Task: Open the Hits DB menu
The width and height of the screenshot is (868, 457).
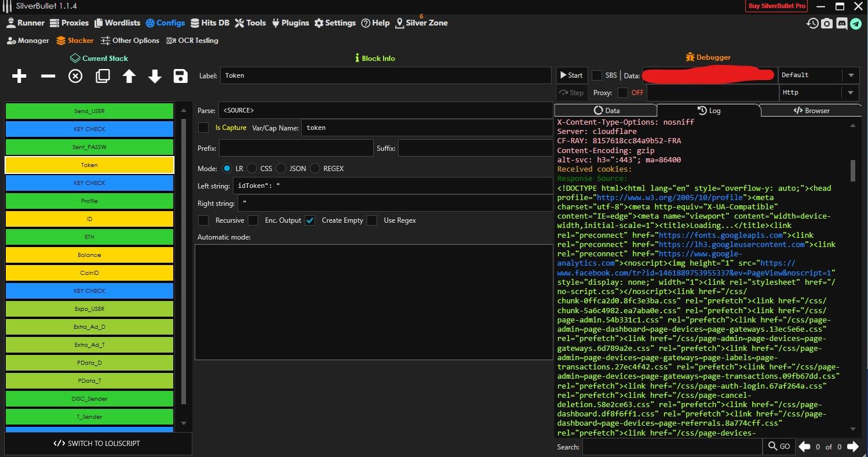Action: pos(210,23)
